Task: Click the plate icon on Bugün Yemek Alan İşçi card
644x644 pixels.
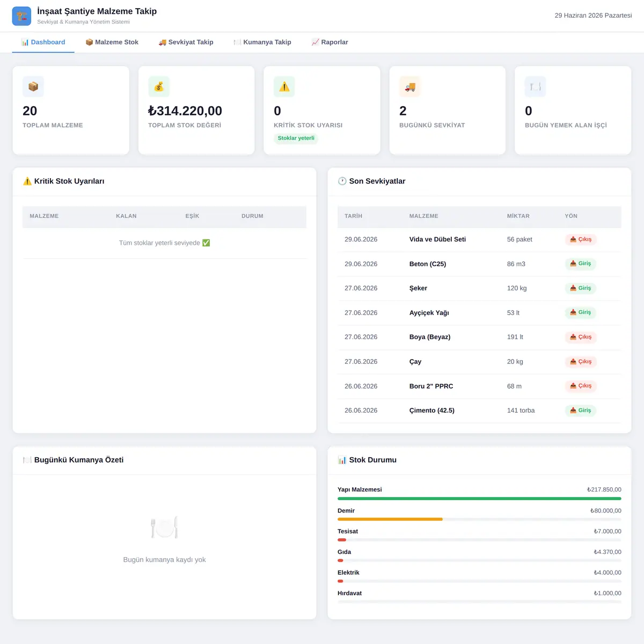Action: click(x=536, y=86)
